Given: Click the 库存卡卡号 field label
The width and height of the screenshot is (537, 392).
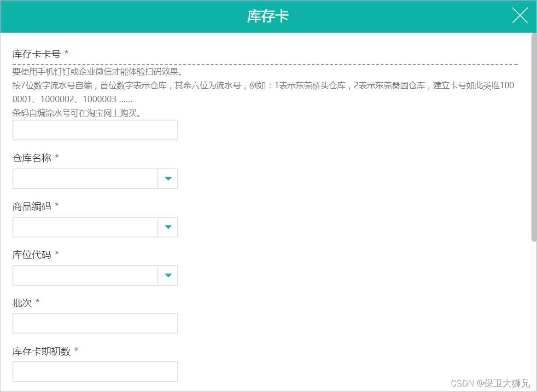Looking at the screenshot, I should [36, 54].
